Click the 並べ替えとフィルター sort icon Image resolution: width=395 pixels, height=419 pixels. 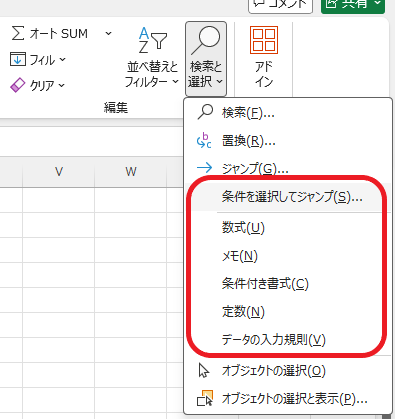point(152,40)
